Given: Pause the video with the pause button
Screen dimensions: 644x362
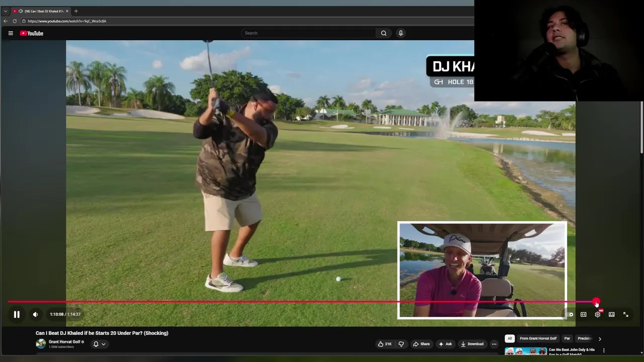Looking at the screenshot, I should click(17, 314).
